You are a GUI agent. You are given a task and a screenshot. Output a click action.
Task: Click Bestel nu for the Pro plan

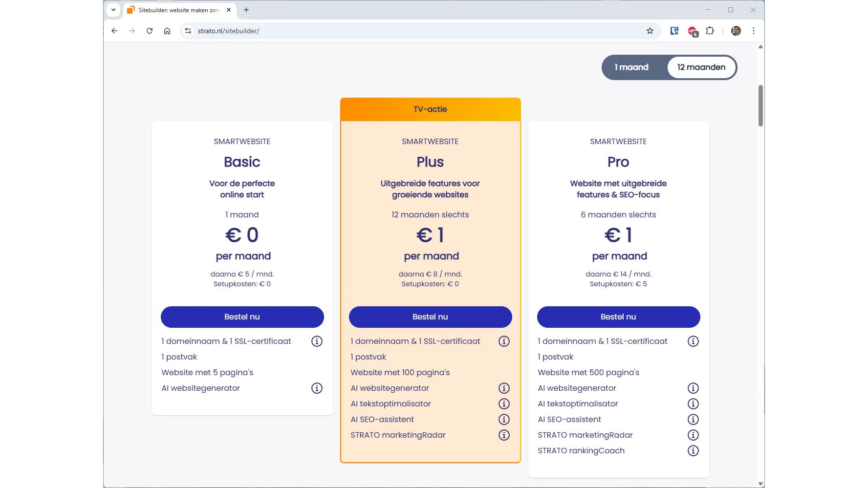[618, 317]
